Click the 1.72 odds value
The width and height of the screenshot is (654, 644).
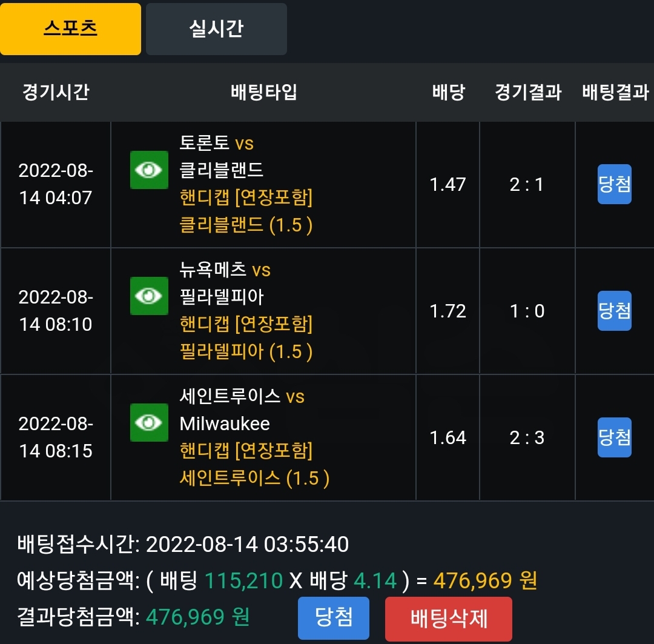point(448,311)
